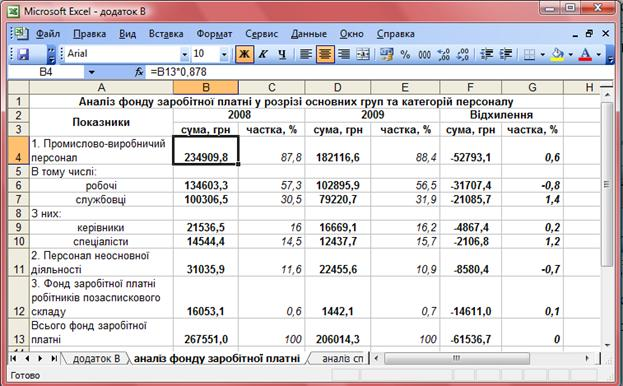
Task: Click the Save floppy disk icon
Action: 23,54
